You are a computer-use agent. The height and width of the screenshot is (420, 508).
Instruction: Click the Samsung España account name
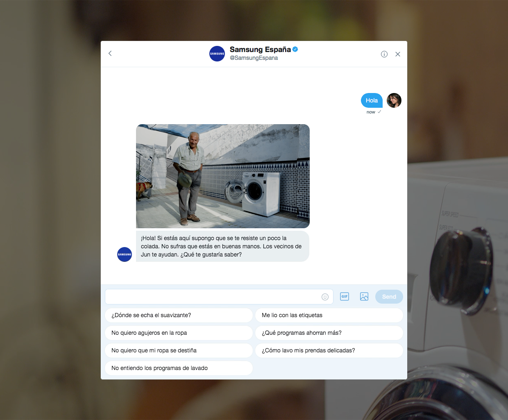[260, 49]
